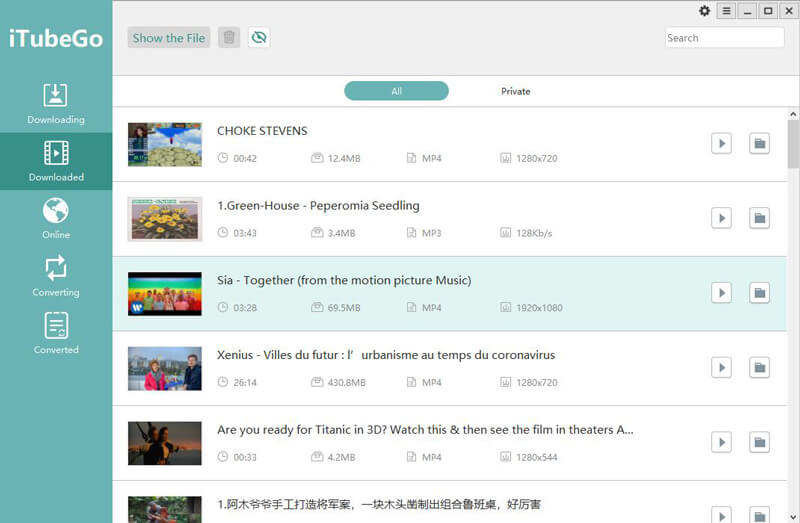Screen dimensions: 800x523
Task: Open folder for CHOKE STEVENS
Action: coord(760,143)
